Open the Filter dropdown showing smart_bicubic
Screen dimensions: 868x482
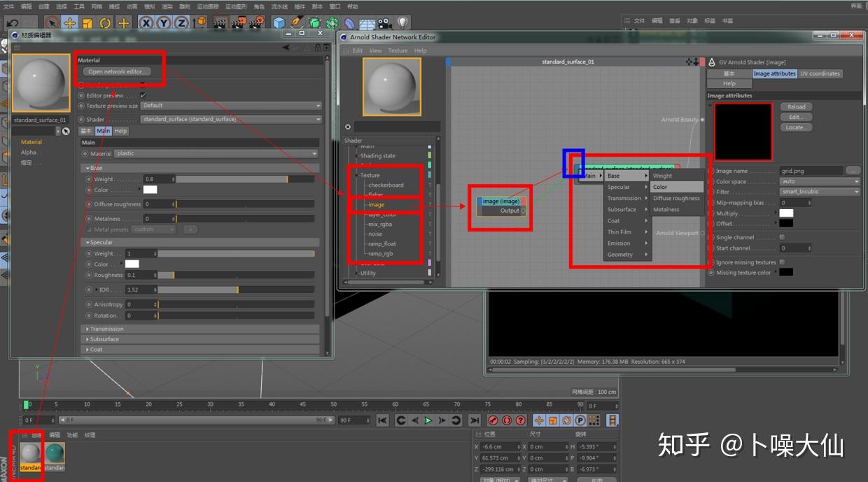point(819,192)
